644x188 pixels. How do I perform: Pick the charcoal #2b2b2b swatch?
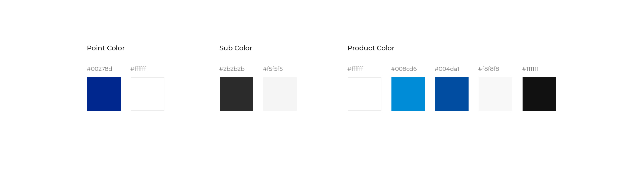tap(236, 94)
